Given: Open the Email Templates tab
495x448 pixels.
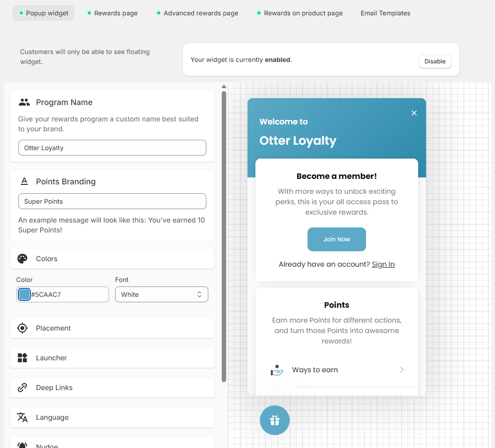Looking at the screenshot, I should coord(385,13).
